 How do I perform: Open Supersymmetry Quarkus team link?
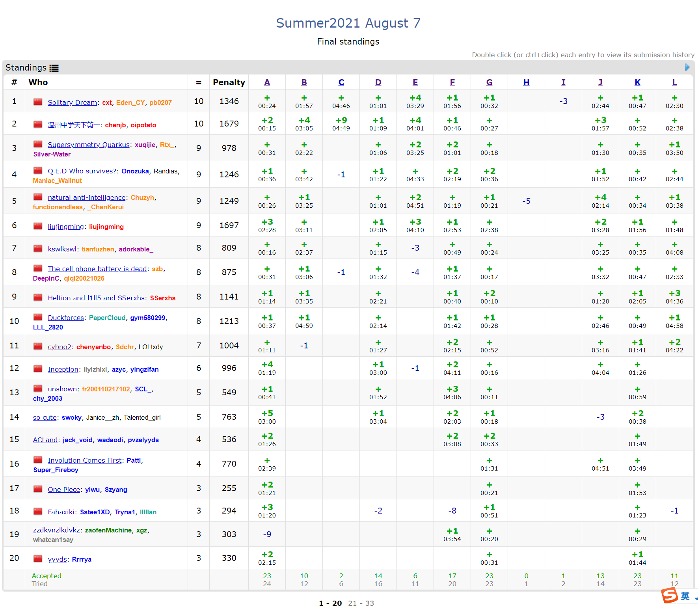[88, 145]
